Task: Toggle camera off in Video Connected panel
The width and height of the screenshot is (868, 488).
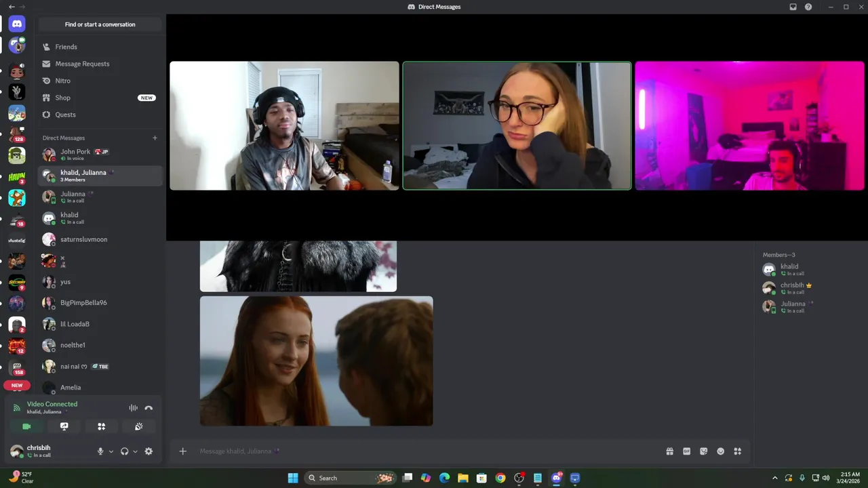Action: click(x=26, y=426)
